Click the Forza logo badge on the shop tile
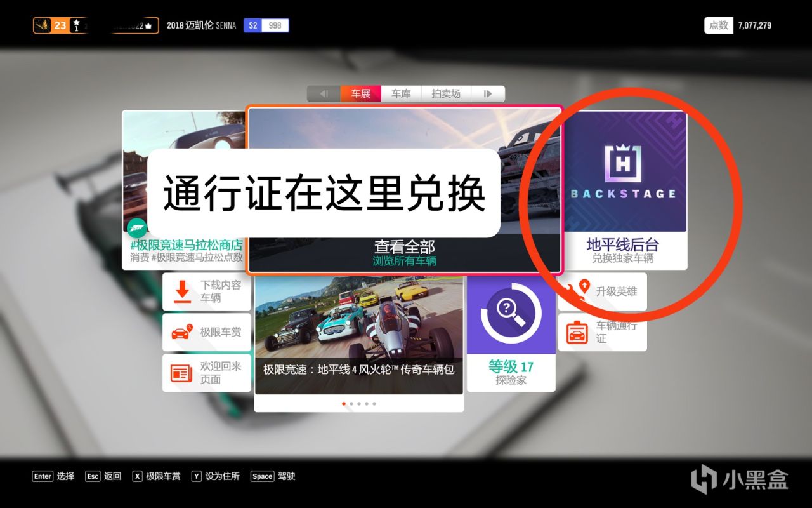Screen dimensions: 812x508 pyautogui.click(x=137, y=229)
